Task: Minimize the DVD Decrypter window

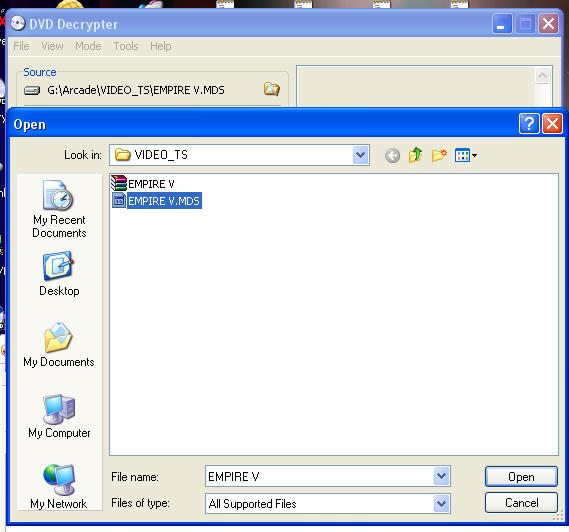Action: tap(502, 24)
